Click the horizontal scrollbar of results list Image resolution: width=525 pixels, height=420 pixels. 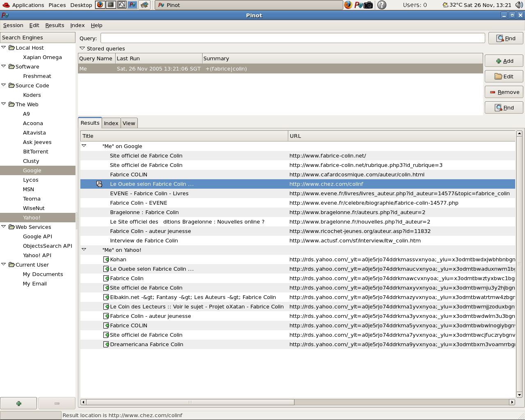coord(189,402)
